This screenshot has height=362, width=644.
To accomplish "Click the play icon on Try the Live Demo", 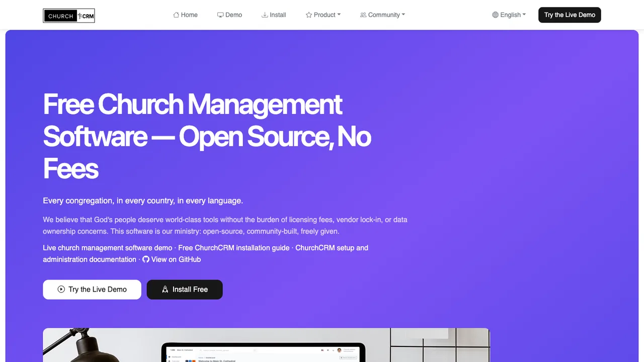I will [61, 289].
